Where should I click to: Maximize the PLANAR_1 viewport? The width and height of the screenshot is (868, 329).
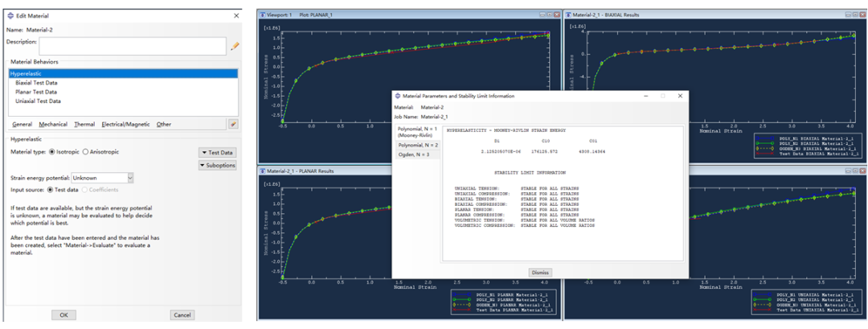[548, 15]
